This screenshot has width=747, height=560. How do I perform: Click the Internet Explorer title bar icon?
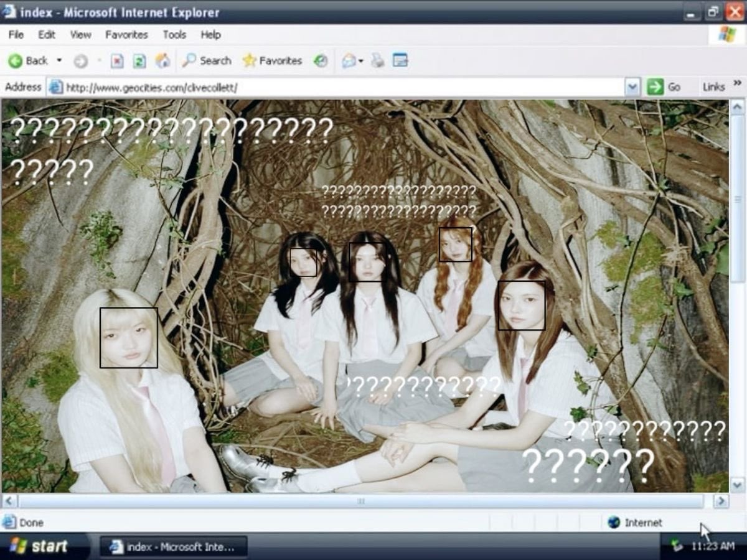(x=10, y=11)
